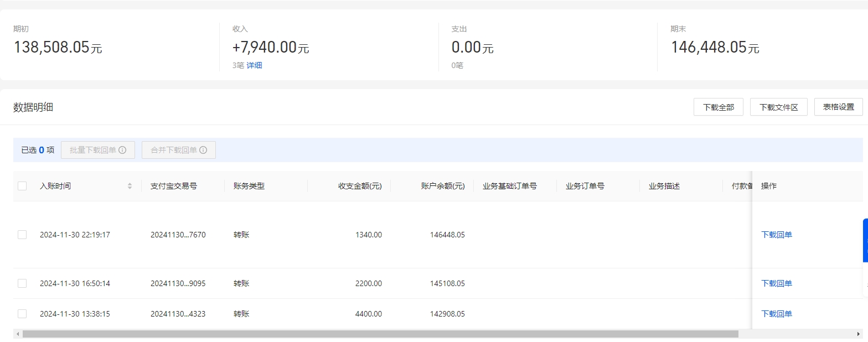
Task: Click 转账 type in 4323 row
Action: 241,314
